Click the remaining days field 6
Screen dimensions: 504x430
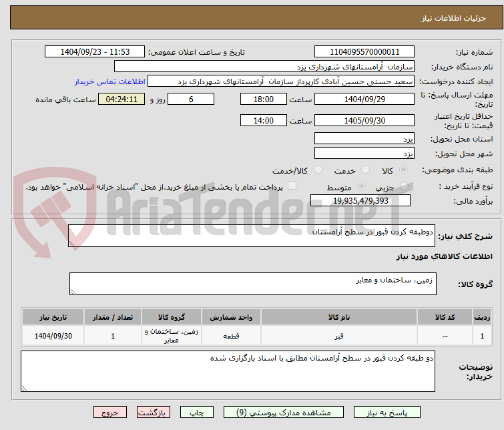coord(191,99)
